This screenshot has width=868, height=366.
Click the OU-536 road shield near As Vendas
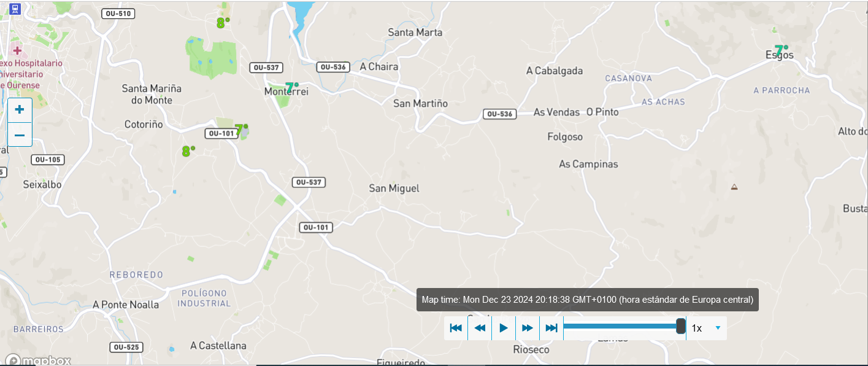tap(499, 114)
